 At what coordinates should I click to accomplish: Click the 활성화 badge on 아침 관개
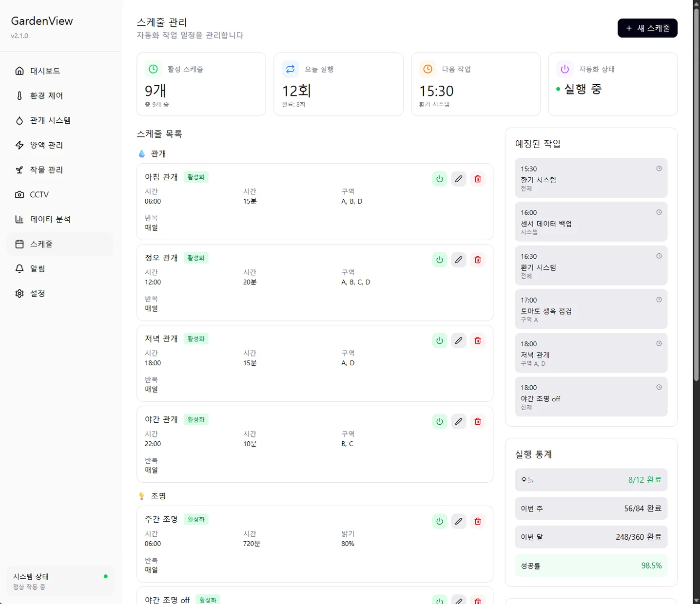196,177
